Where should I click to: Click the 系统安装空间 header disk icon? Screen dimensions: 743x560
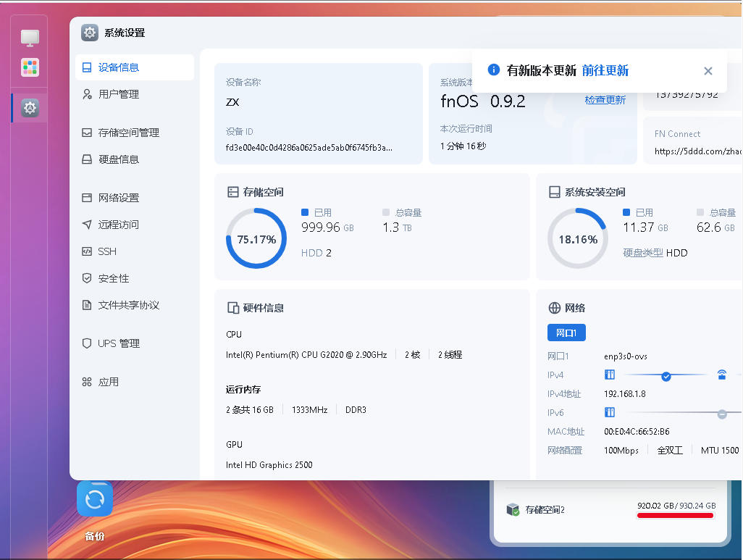[x=554, y=192]
